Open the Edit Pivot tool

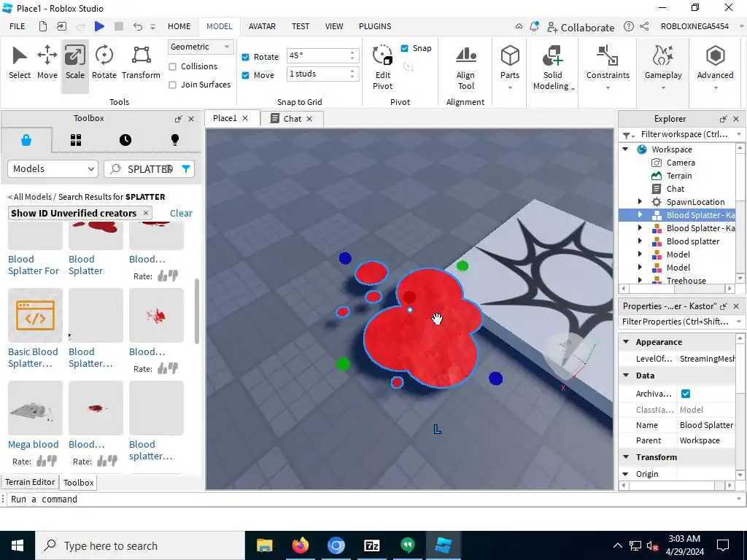(382, 68)
